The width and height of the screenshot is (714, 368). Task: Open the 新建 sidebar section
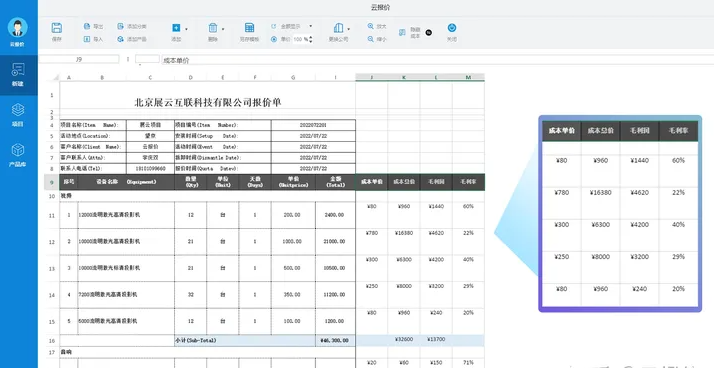(18, 75)
